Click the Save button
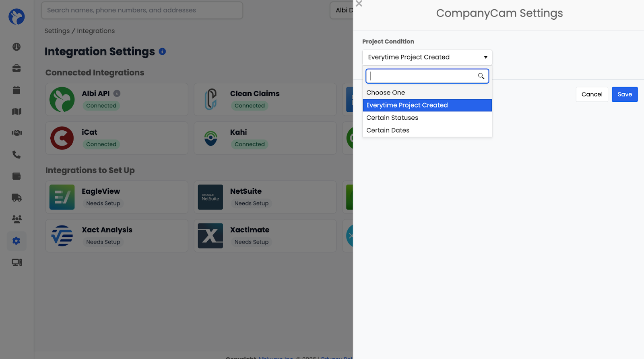This screenshot has height=359, width=644. pyautogui.click(x=624, y=94)
